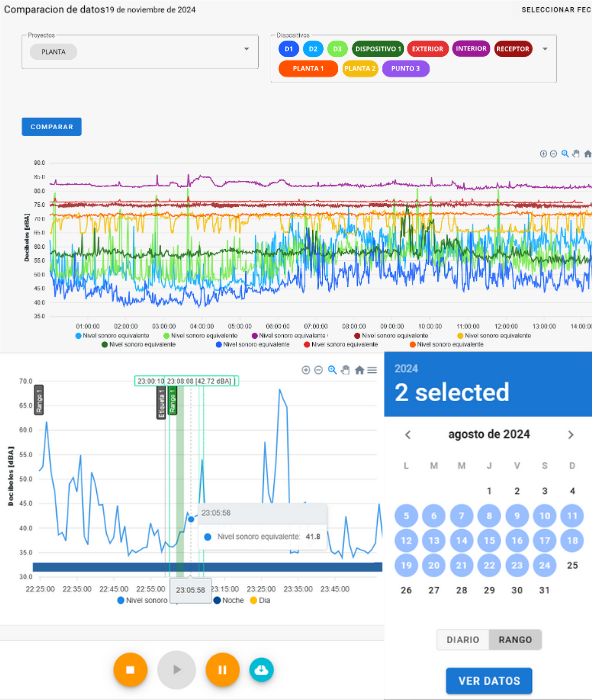The image size is (592, 700).
Task: Zoom out on the upper comparison chart
Action: (554, 154)
